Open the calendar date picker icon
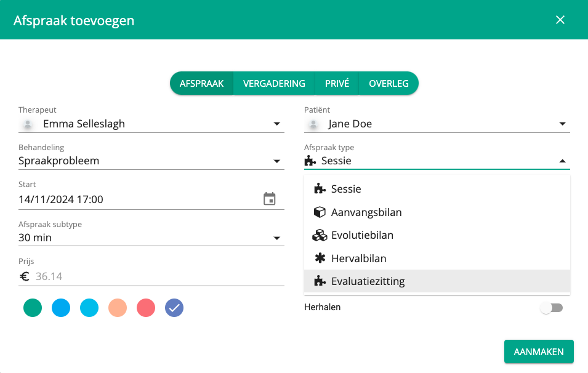The width and height of the screenshot is (588, 373). (x=270, y=199)
